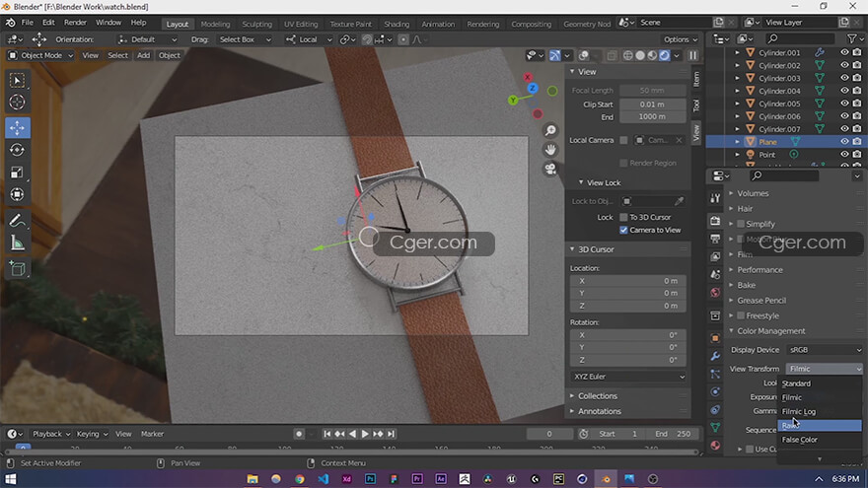Open File Explorer from taskbar
This screenshot has height=488, width=868.
coord(253,479)
